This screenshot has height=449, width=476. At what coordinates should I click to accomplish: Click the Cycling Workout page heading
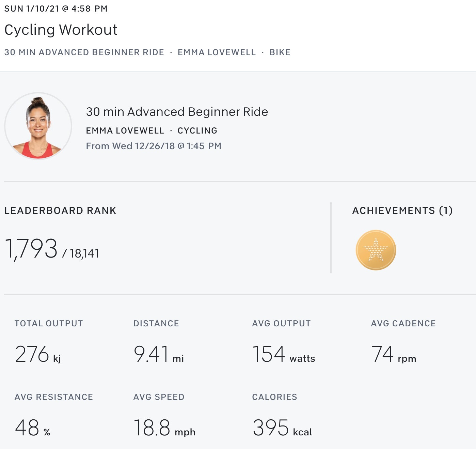(x=61, y=30)
